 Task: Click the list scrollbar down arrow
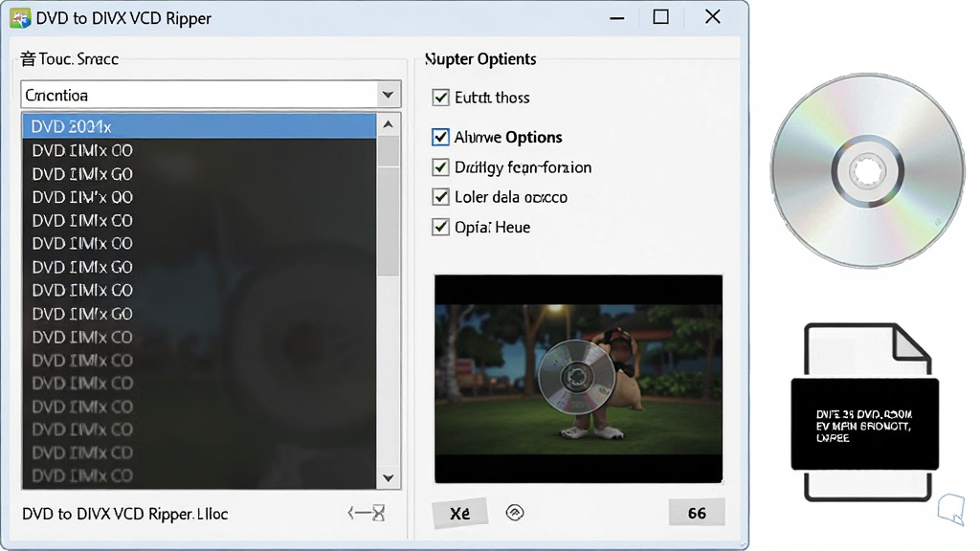click(x=389, y=478)
